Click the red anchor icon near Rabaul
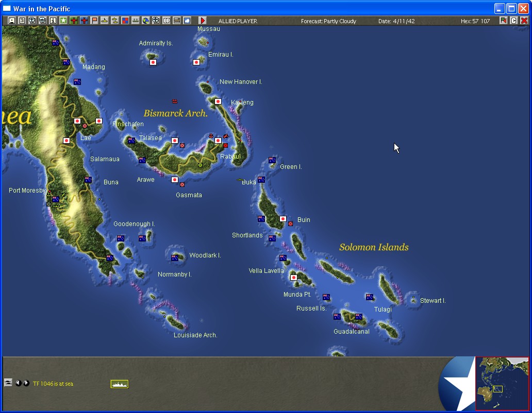 [x=211, y=136]
